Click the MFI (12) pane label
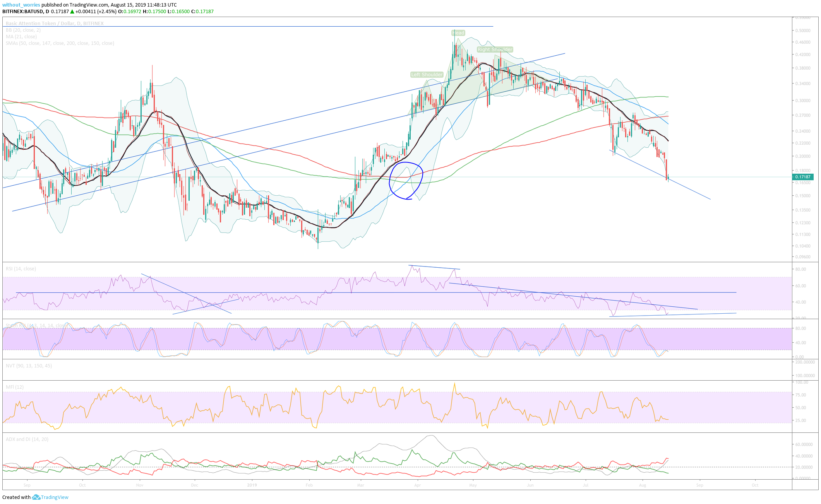This screenshot has width=821, height=504. tap(15, 387)
